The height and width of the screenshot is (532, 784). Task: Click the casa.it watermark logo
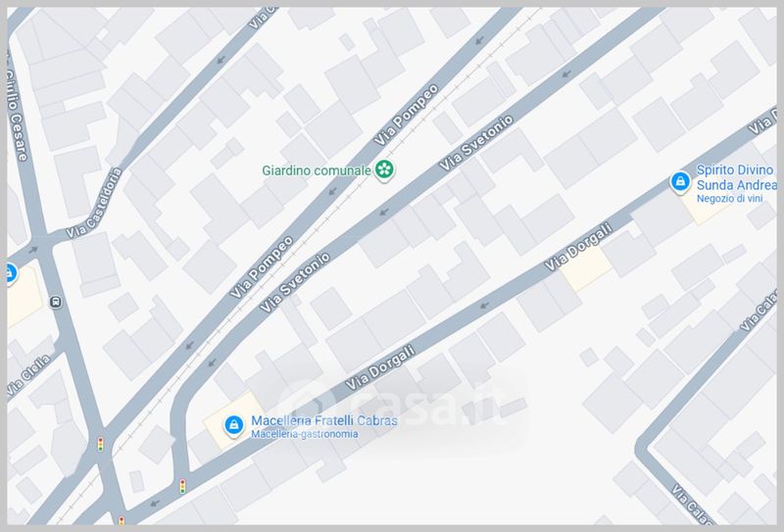(400, 403)
